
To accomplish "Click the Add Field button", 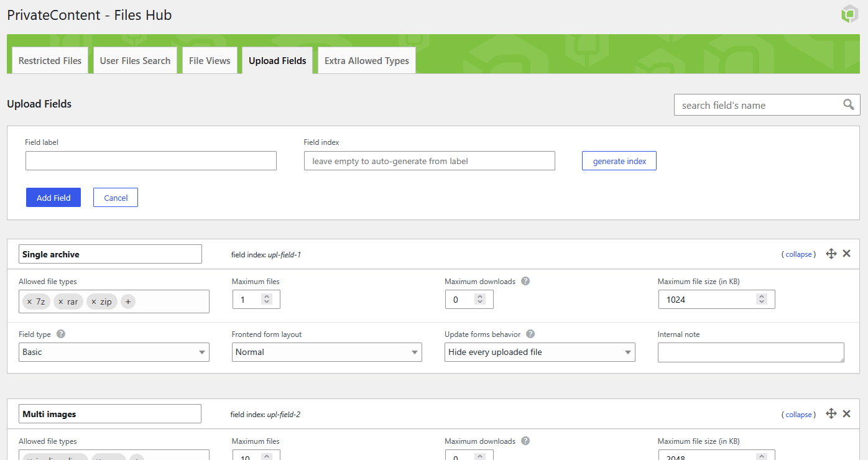I will 53,198.
